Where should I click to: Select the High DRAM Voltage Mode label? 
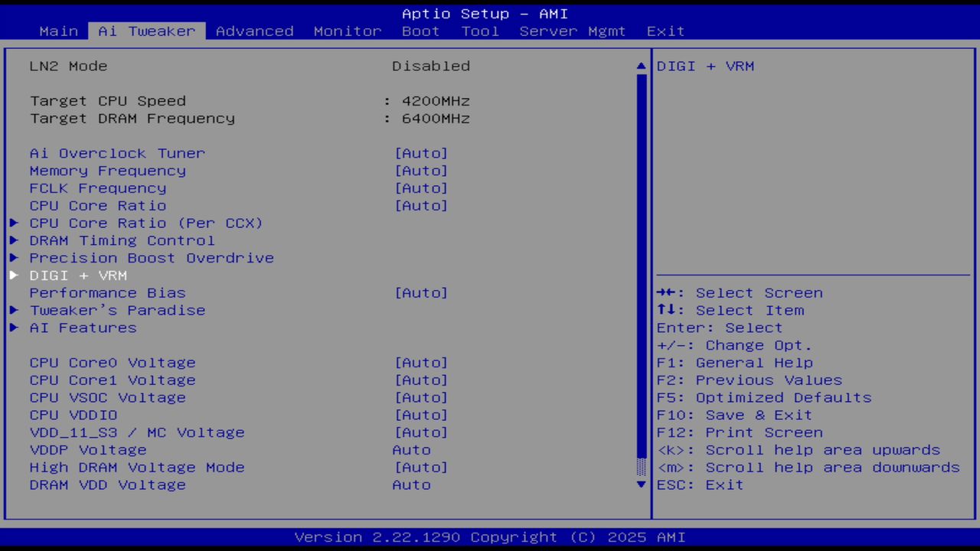(137, 468)
